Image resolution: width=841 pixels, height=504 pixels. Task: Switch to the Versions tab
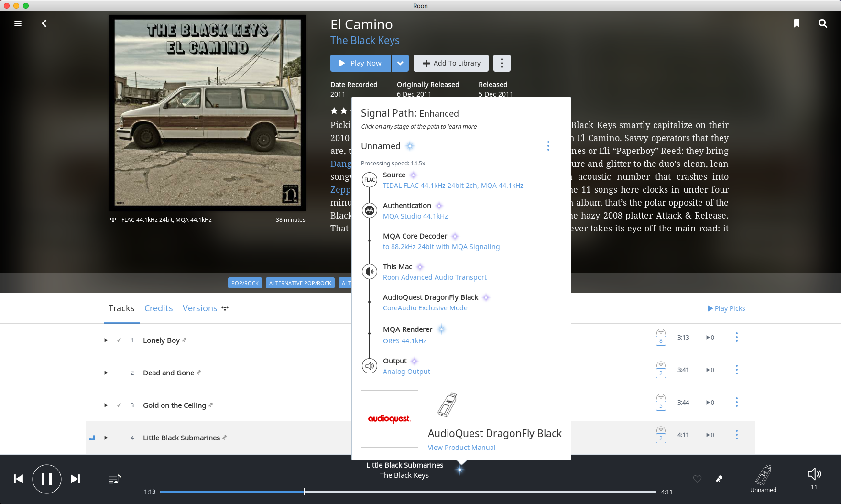tap(200, 308)
